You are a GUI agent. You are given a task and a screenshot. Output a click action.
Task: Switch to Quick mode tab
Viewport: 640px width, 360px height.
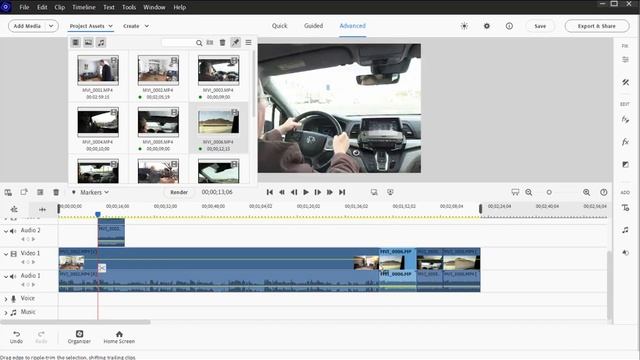[280, 26]
